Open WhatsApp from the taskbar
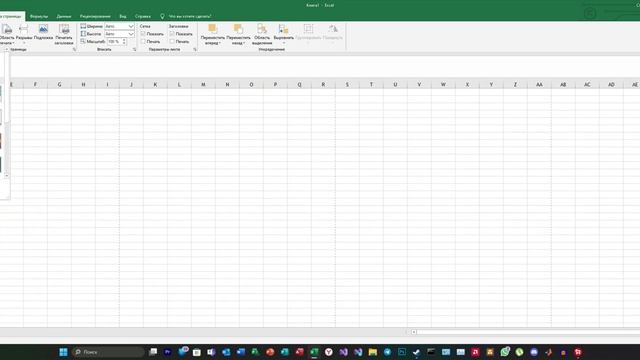Screen dimensions: 640x360 tap(505, 352)
